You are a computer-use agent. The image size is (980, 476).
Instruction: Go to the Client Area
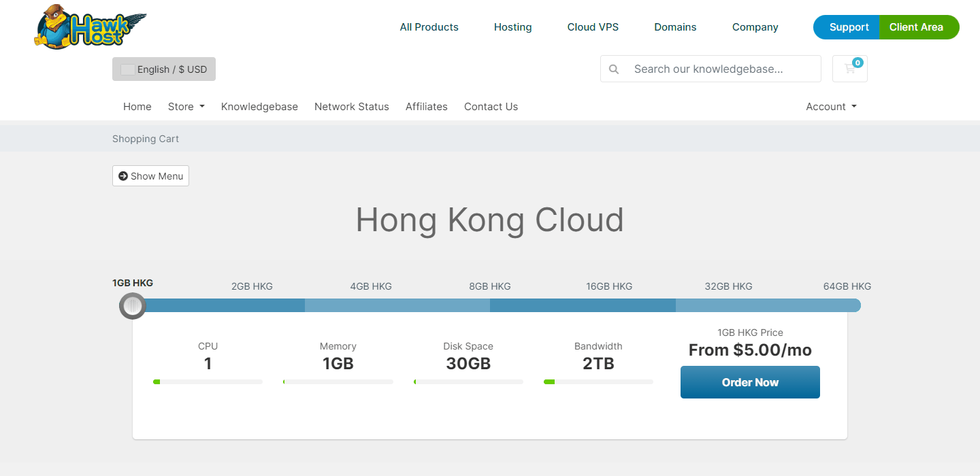click(919, 27)
